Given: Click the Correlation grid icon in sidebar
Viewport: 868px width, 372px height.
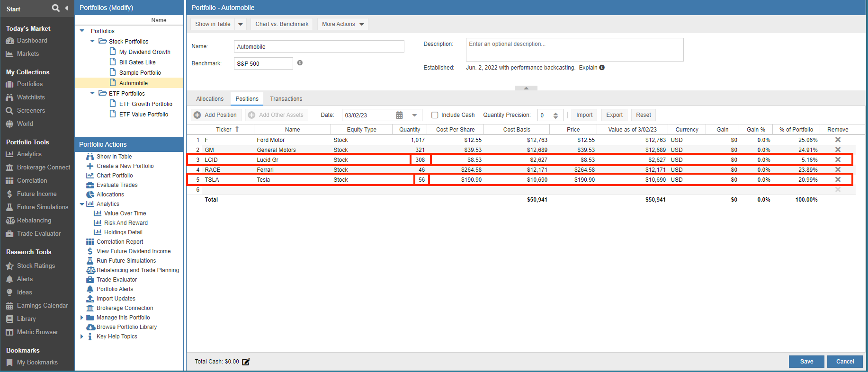Looking at the screenshot, I should point(9,181).
